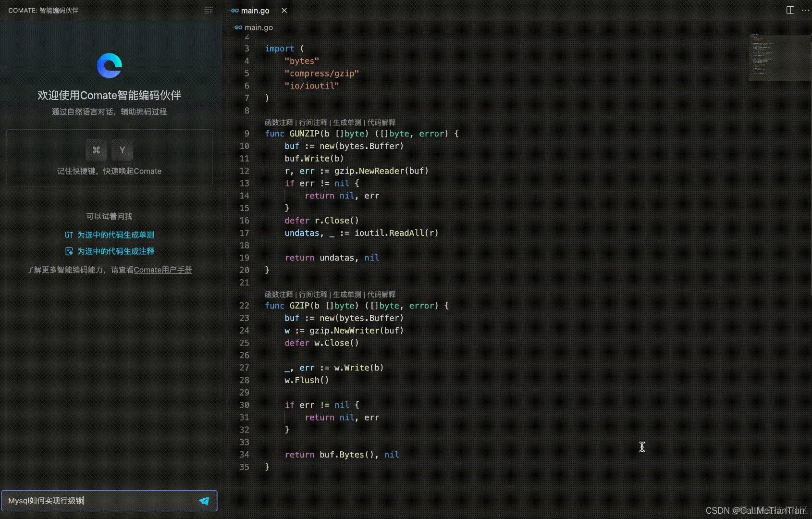Click the Y shortcut key badge

click(x=122, y=150)
